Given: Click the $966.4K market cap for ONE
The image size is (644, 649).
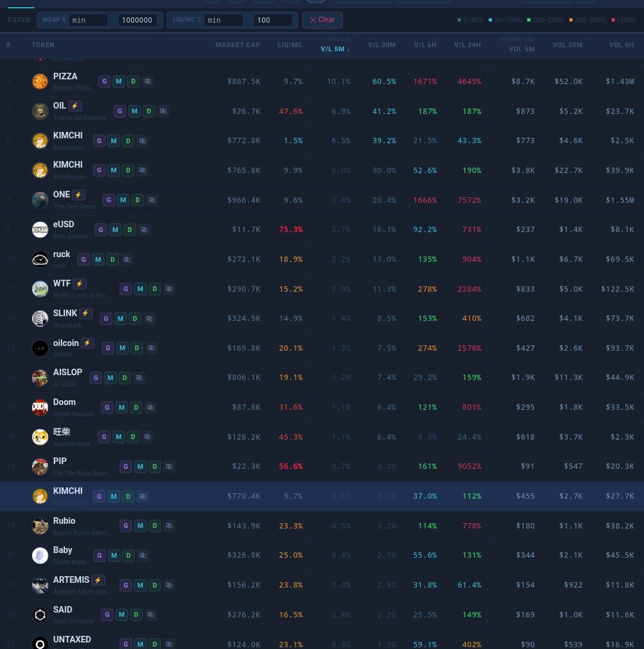Looking at the screenshot, I should click(x=244, y=200).
